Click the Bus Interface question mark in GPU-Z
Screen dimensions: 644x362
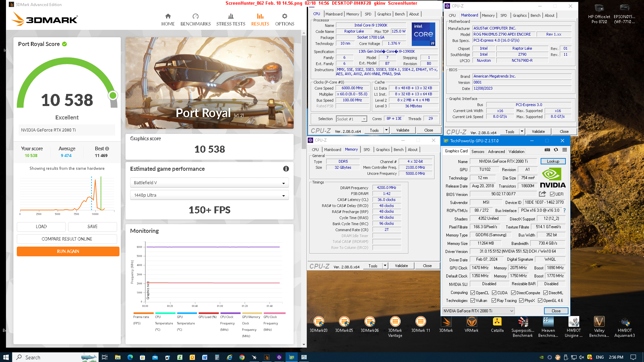click(564, 210)
